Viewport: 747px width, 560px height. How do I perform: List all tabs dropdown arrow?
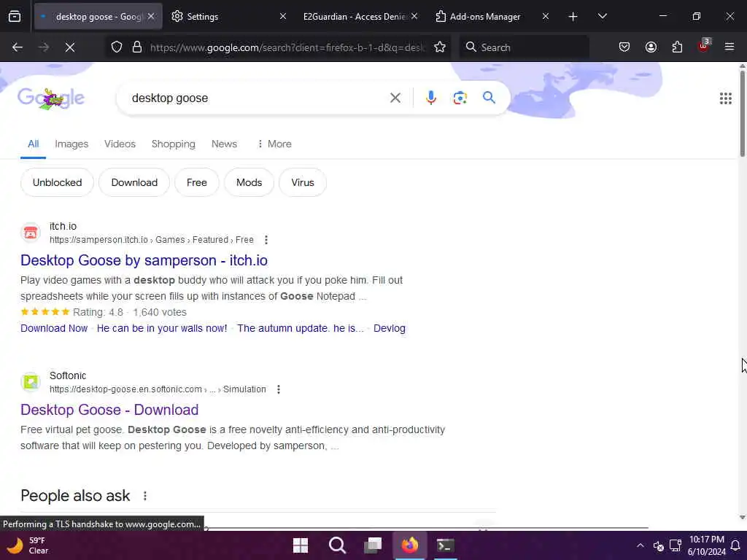[602, 17]
